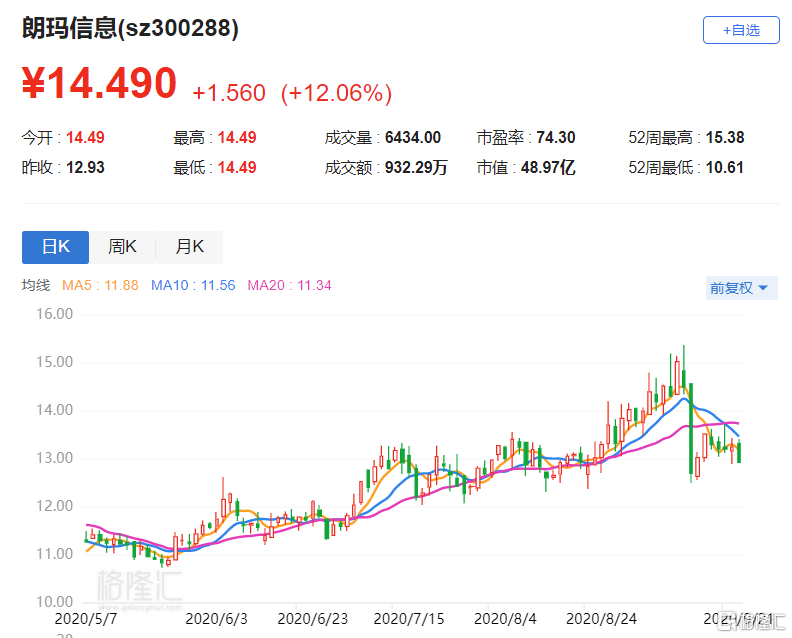Click the 最高 value 14.49

pos(236,137)
